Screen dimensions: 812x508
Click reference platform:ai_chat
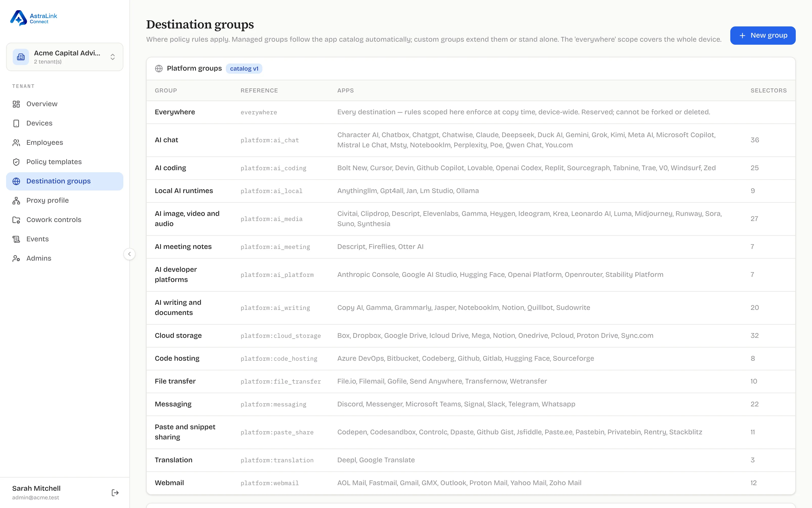pos(269,140)
